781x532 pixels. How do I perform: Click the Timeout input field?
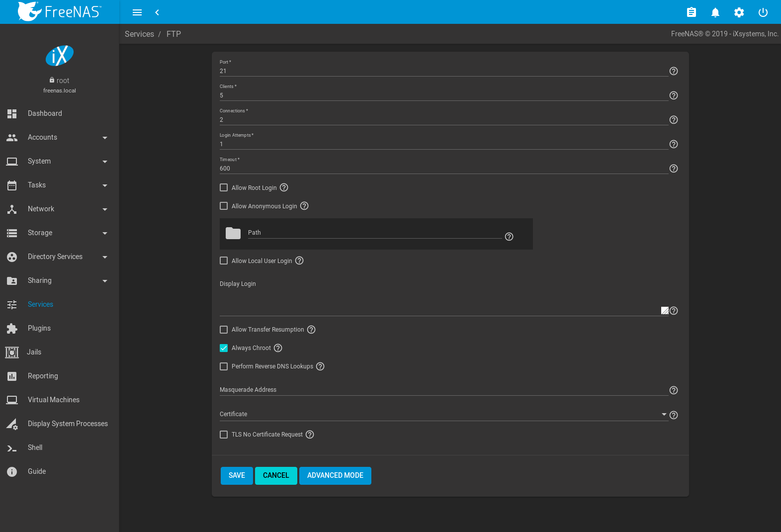pyautogui.click(x=443, y=169)
